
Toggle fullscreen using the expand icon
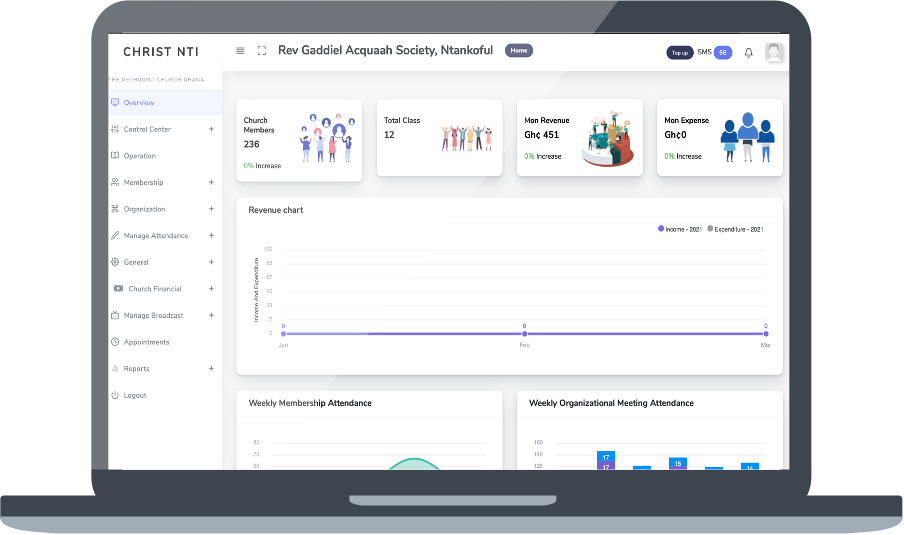click(262, 51)
